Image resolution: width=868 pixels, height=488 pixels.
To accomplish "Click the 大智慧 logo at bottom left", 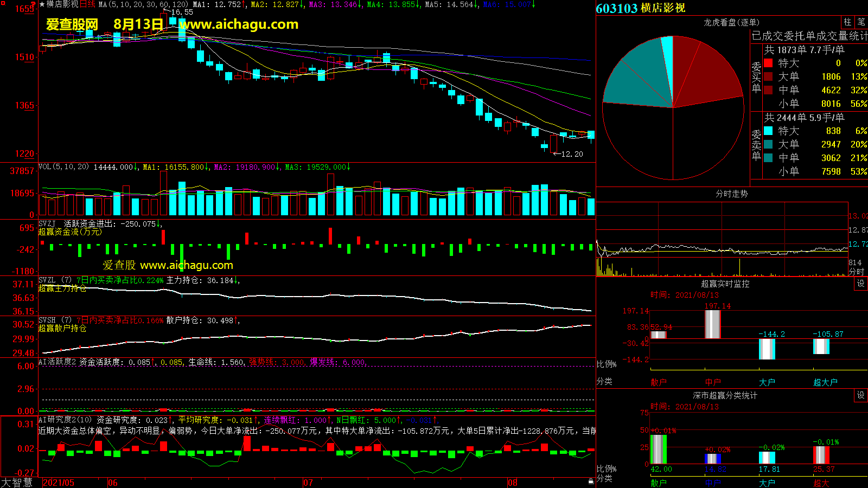I will [17, 483].
